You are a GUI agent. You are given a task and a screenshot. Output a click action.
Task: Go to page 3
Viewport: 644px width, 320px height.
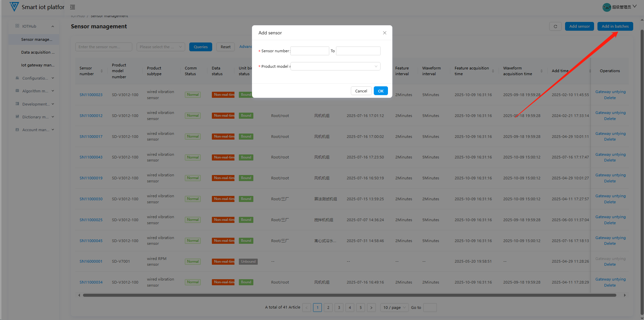pyautogui.click(x=339, y=308)
